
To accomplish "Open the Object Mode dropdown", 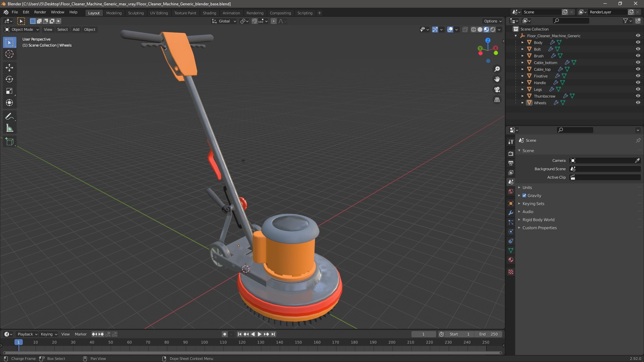I will coord(22,29).
